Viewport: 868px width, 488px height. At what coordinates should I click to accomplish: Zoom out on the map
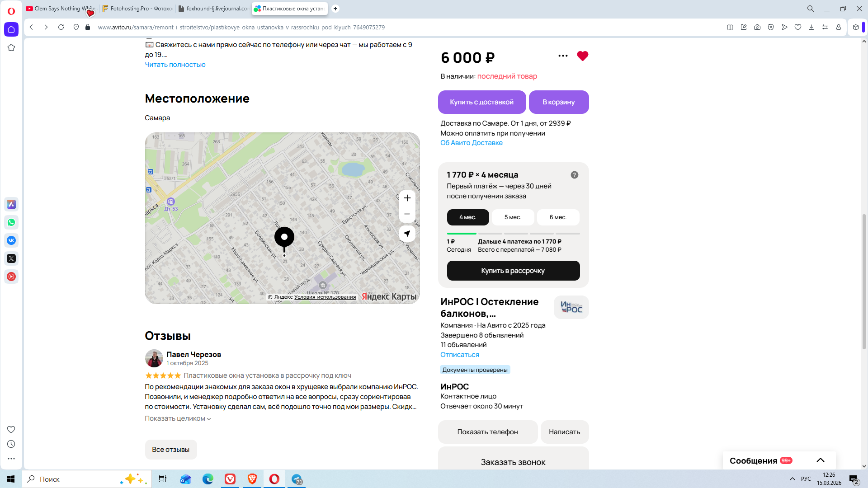[x=407, y=214]
